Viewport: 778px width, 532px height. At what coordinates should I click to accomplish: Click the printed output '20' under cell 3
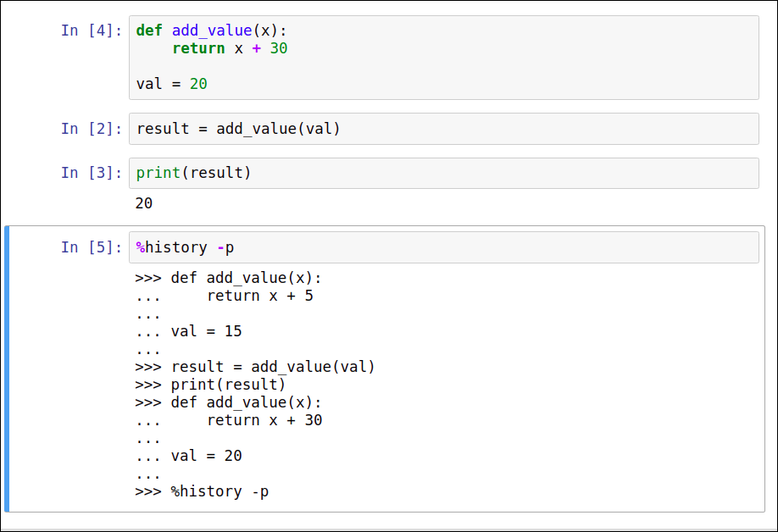click(x=144, y=203)
